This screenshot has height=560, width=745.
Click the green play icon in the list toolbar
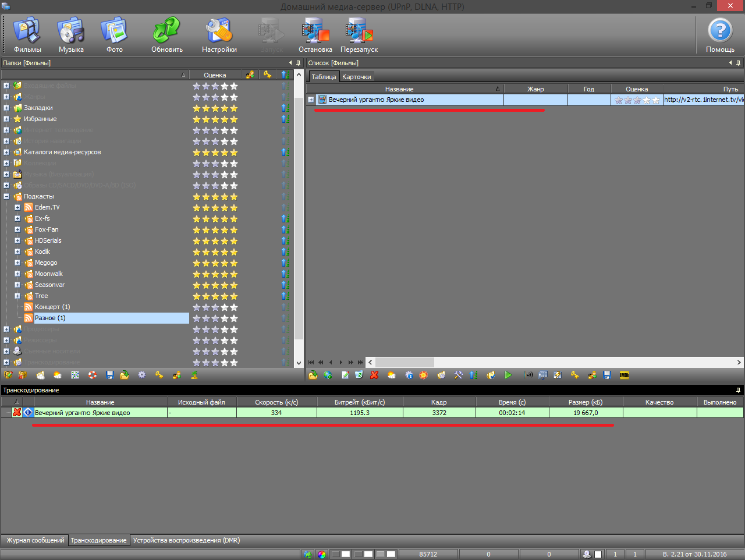(x=508, y=375)
